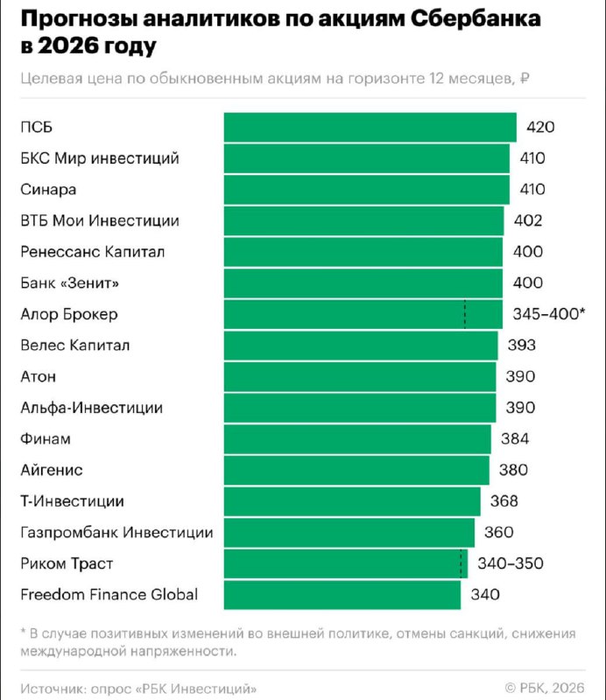Image resolution: width=606 pixels, height=700 pixels.
Task: Select the 345–400* range value
Action: [x=548, y=314]
